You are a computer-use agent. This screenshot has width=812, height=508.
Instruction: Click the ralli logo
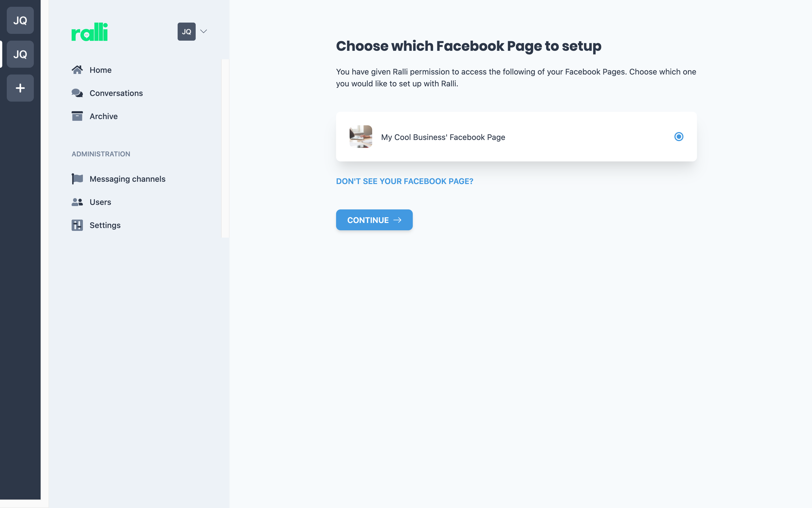tap(90, 32)
